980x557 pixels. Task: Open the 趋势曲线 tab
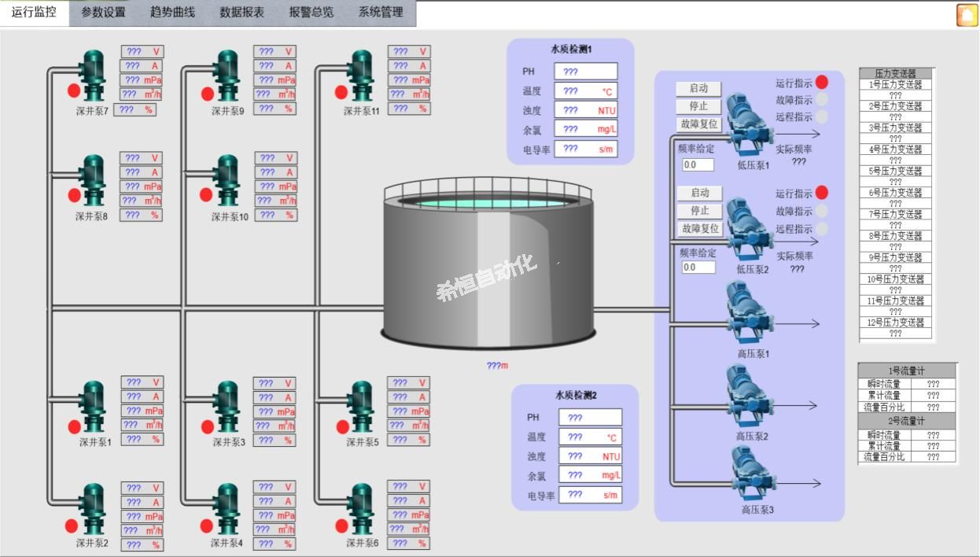click(172, 13)
